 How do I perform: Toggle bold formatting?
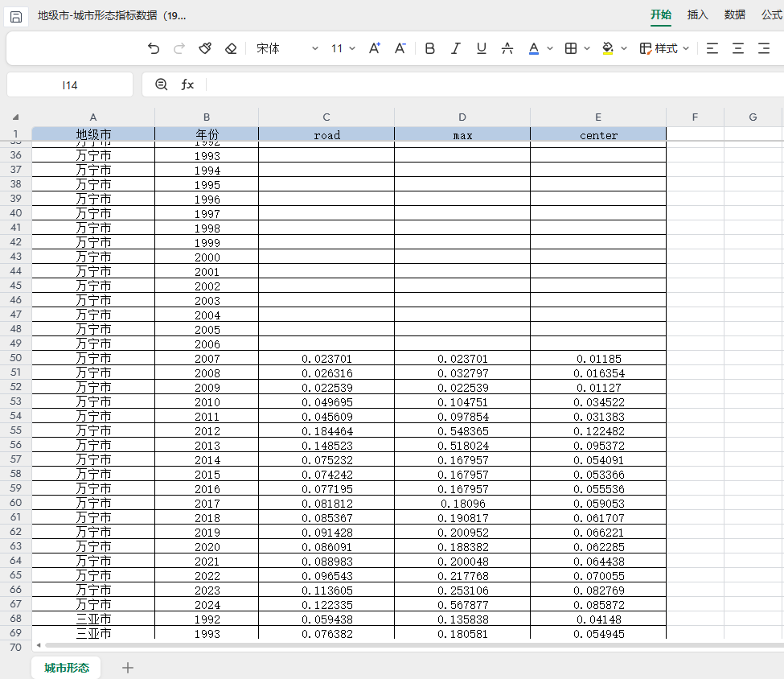click(430, 49)
